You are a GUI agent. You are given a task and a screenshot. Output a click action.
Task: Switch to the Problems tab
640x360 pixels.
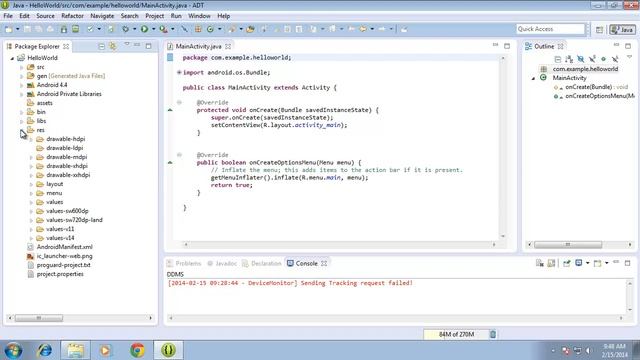click(184, 264)
